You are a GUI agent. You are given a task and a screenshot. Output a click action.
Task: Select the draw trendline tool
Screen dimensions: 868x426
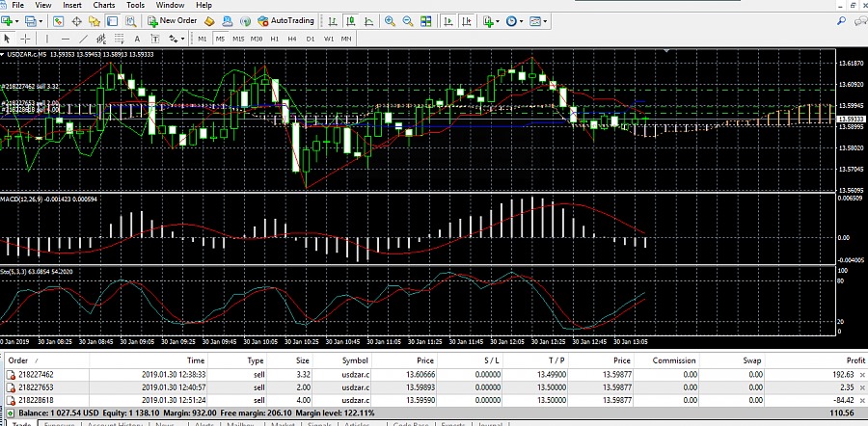point(81,39)
